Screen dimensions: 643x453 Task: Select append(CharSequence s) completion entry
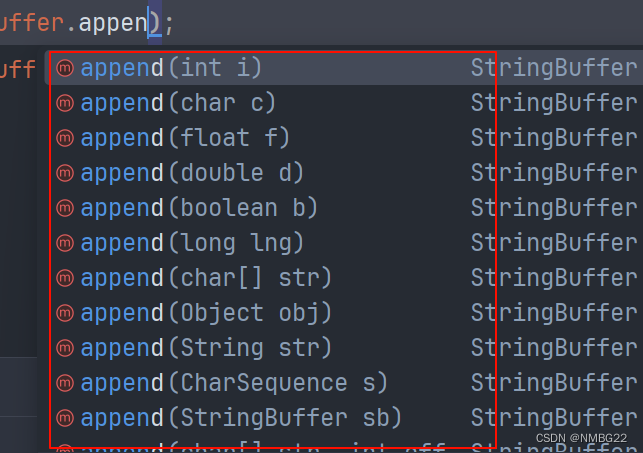coord(344,383)
